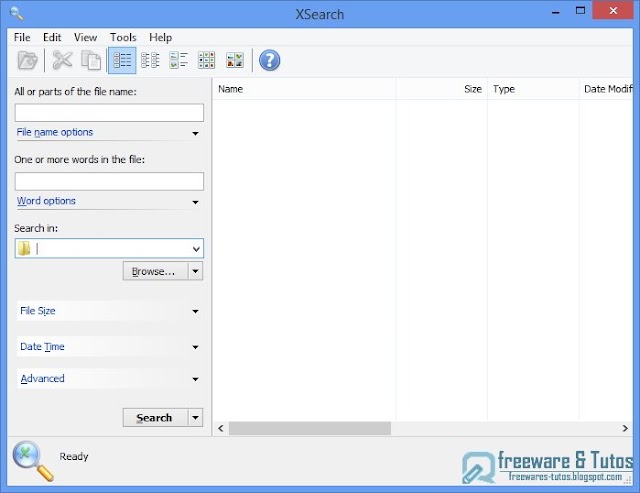Click the Browse... button

pyautogui.click(x=156, y=271)
